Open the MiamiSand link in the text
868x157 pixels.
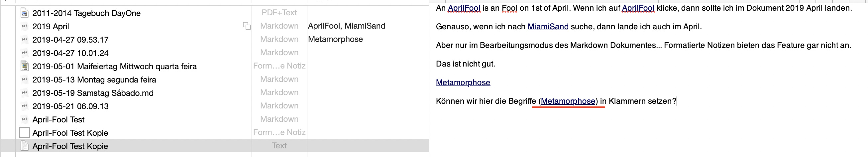coord(548,27)
